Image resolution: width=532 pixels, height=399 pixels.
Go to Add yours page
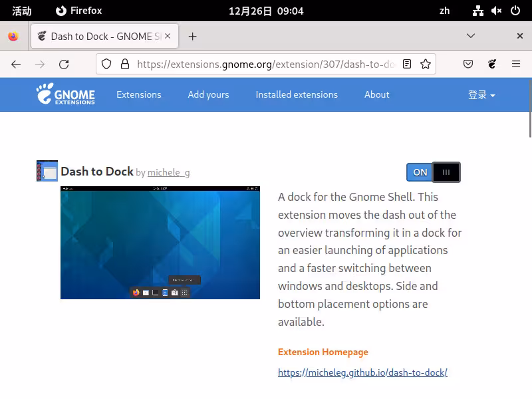click(x=208, y=94)
